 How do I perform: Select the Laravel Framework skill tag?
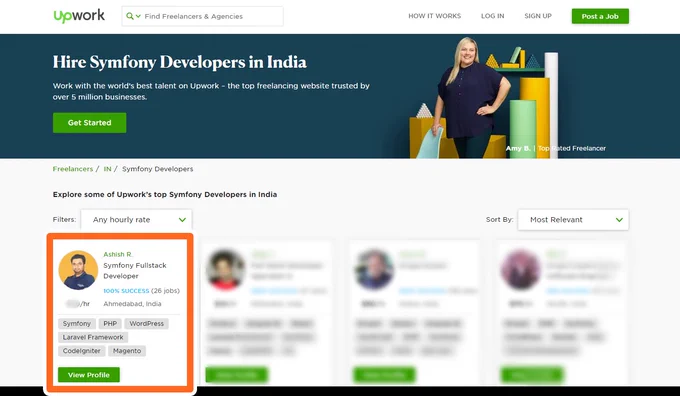click(93, 337)
